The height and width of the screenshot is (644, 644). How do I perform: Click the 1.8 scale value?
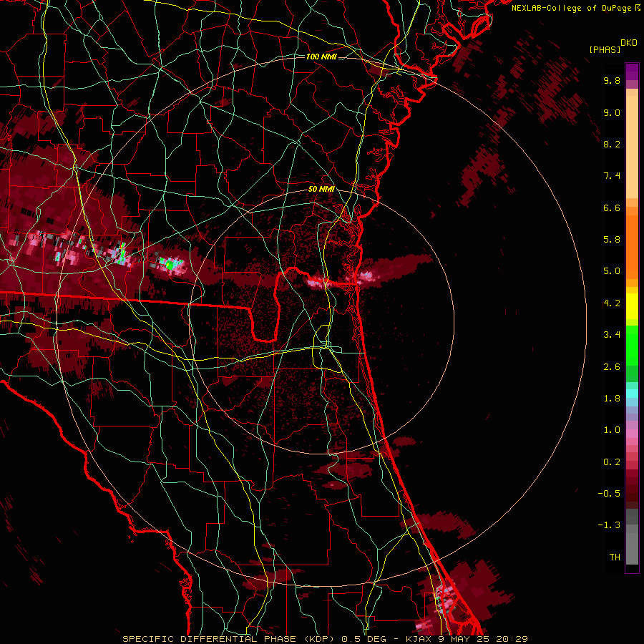[612, 399]
